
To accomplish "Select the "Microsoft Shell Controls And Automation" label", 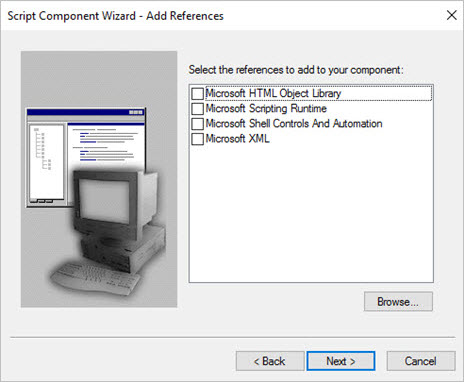I will coord(294,123).
